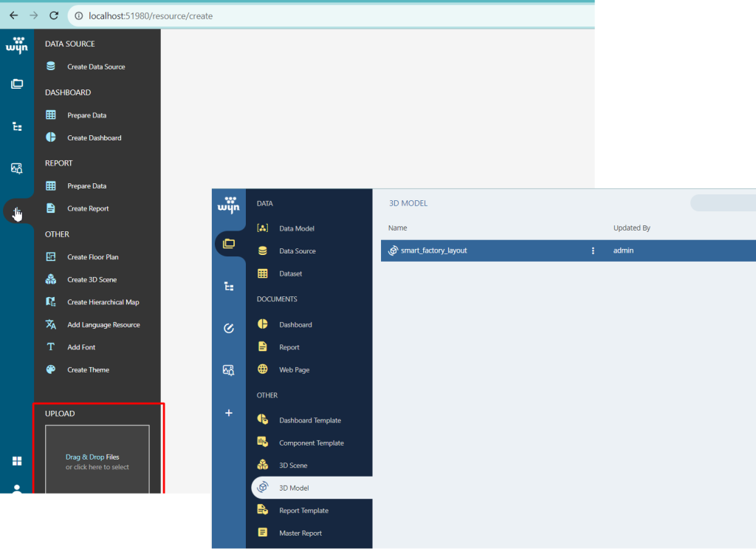The height and width of the screenshot is (549, 756).
Task: Open the Create Hierarchical Map option
Action: [x=103, y=302]
